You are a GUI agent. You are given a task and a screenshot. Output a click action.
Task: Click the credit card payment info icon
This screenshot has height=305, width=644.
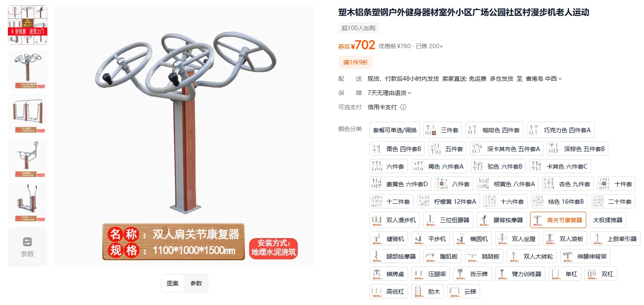[x=403, y=107]
